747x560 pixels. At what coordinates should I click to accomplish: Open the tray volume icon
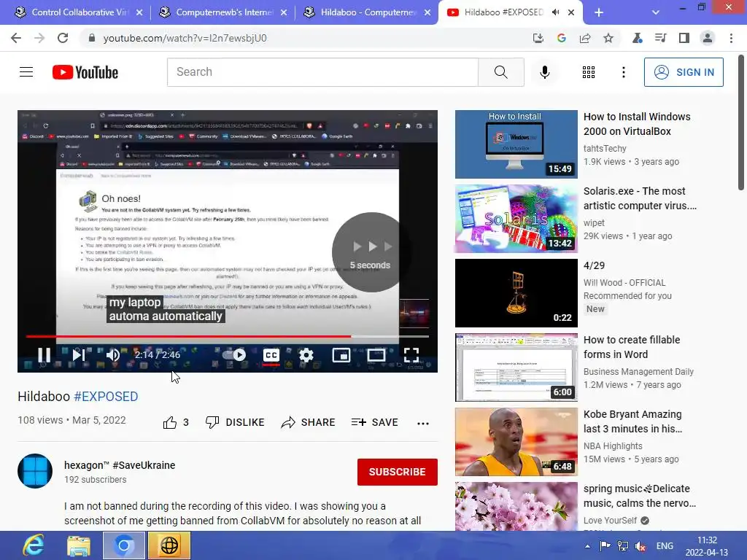tap(640, 546)
